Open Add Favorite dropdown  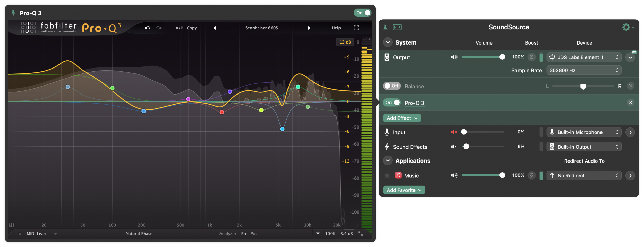pyautogui.click(x=404, y=190)
